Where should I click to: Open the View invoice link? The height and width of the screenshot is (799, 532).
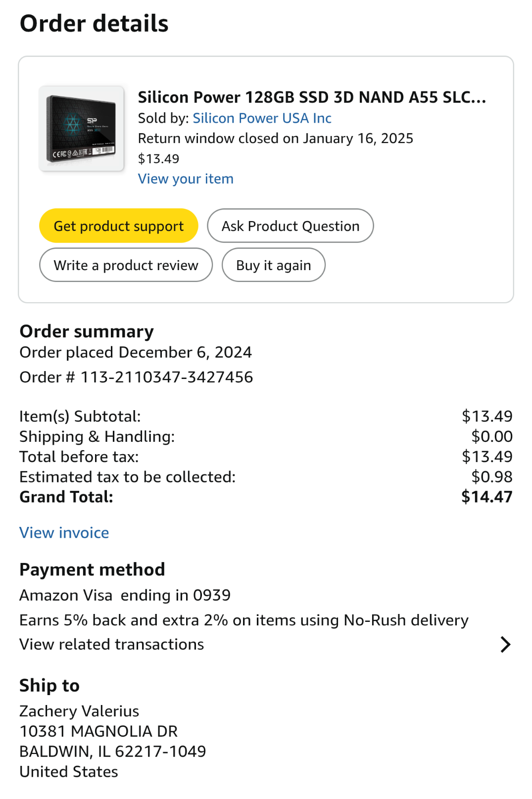click(64, 533)
